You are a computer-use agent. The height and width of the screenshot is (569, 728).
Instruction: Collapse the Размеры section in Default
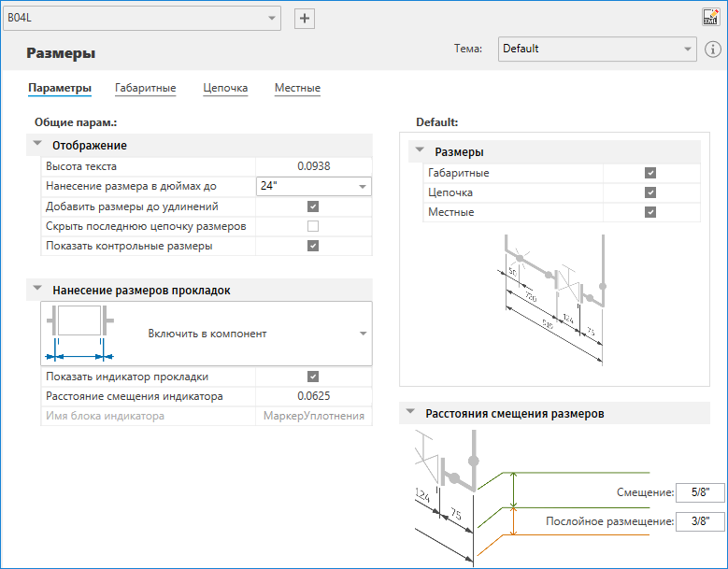coord(421,150)
